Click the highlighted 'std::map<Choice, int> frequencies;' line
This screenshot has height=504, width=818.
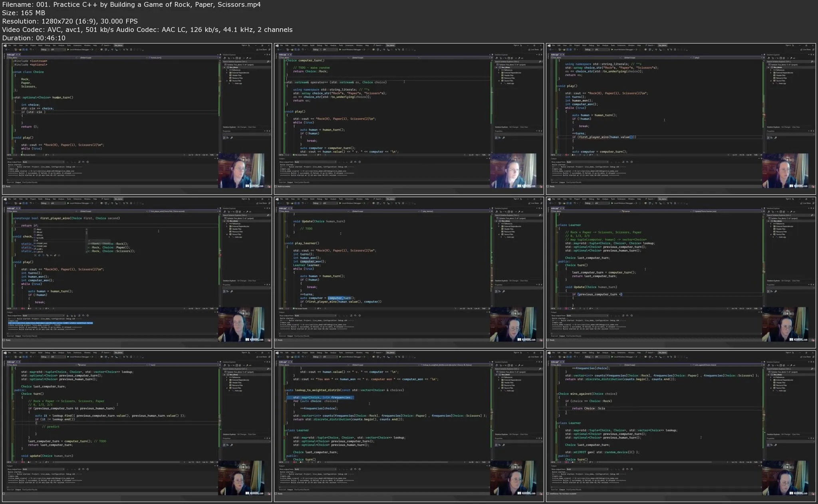tap(320, 397)
